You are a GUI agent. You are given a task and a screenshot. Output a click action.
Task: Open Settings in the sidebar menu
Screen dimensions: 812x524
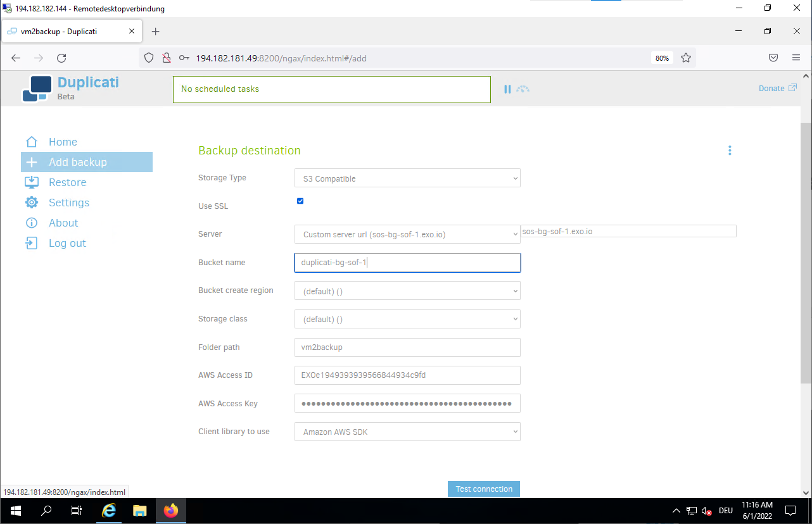point(68,203)
